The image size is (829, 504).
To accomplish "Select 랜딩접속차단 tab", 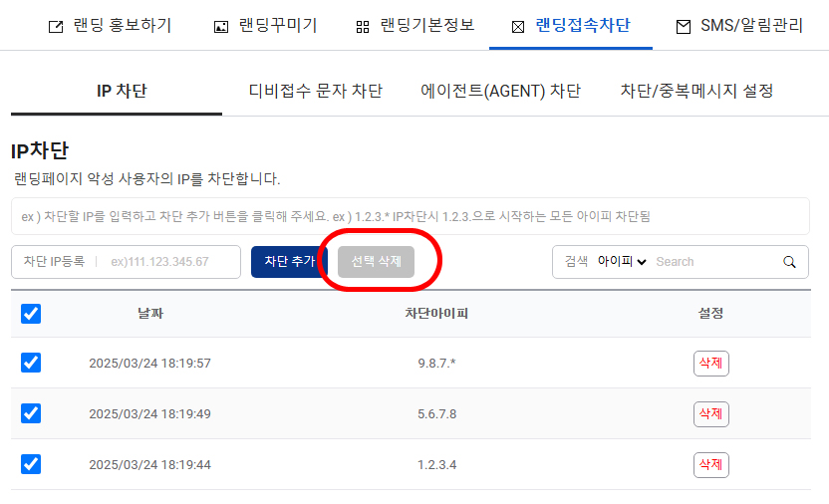I will [570, 26].
